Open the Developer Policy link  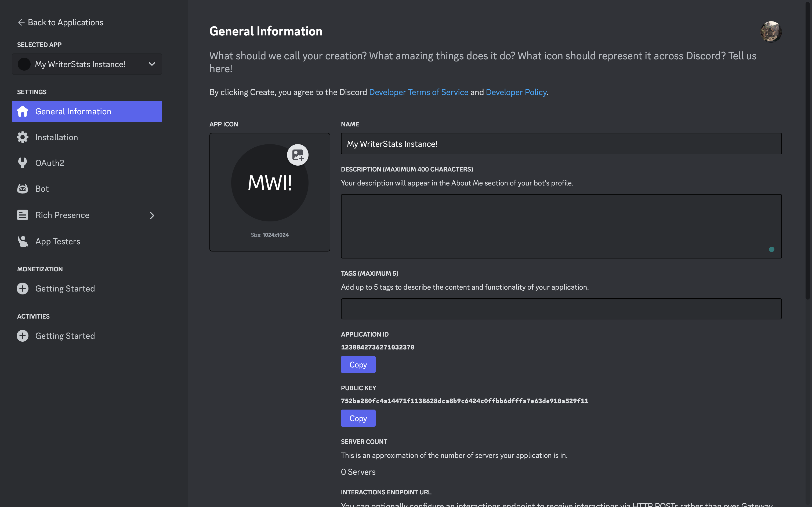tap(516, 92)
